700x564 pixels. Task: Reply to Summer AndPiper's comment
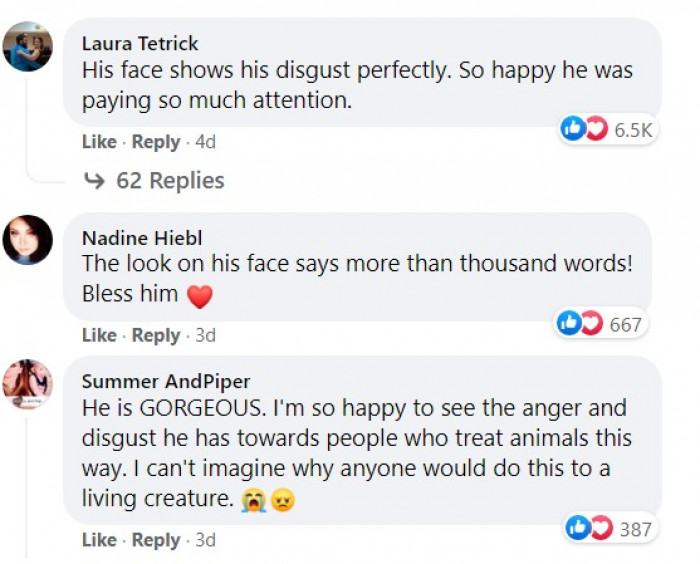pyautogui.click(x=156, y=540)
